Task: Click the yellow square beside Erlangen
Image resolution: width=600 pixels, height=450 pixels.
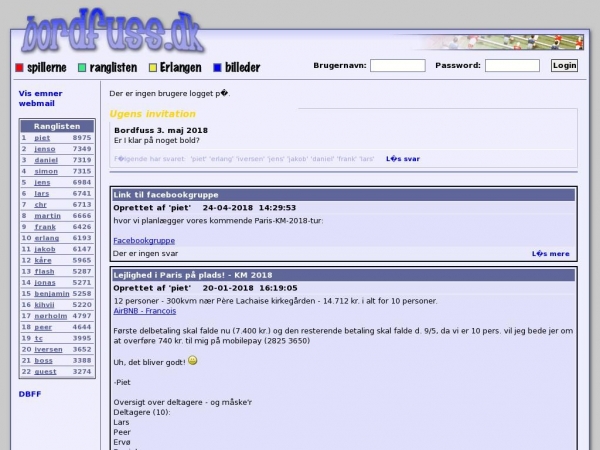Action: pyautogui.click(x=153, y=68)
